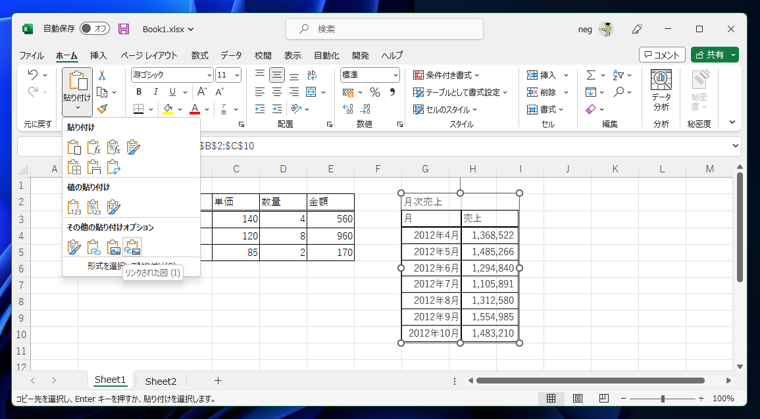Open the ファイル tab
Image resolution: width=760 pixels, height=419 pixels.
pyautogui.click(x=31, y=55)
